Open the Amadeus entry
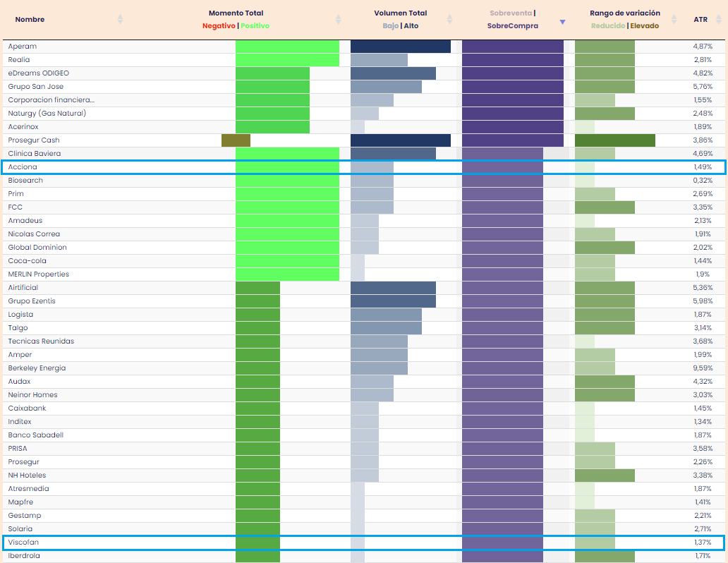 tap(25, 221)
